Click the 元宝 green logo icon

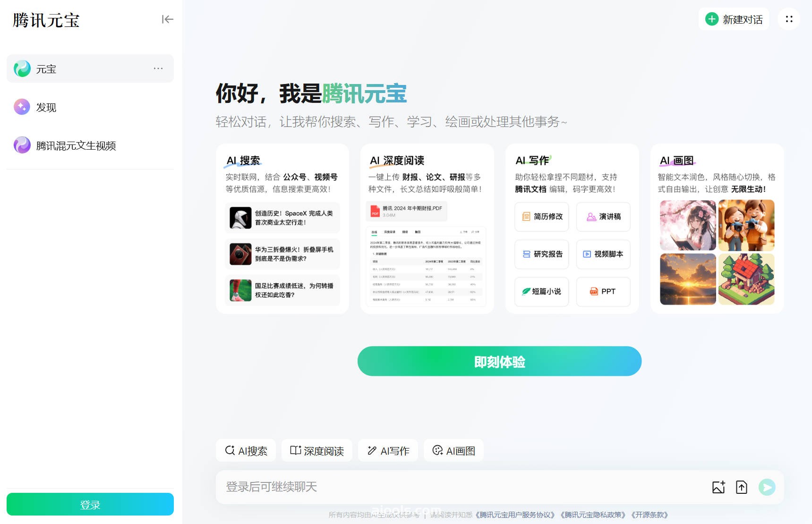point(22,69)
